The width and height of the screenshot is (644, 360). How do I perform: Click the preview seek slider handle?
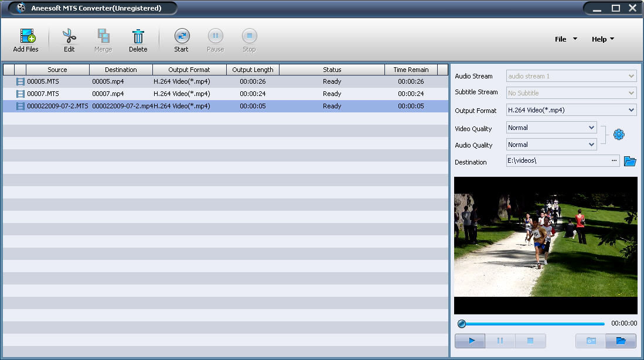[x=462, y=324]
